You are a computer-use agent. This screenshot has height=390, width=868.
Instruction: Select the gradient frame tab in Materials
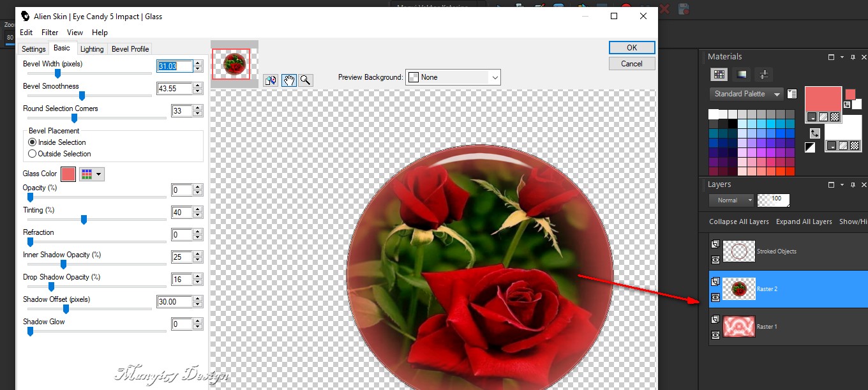741,74
